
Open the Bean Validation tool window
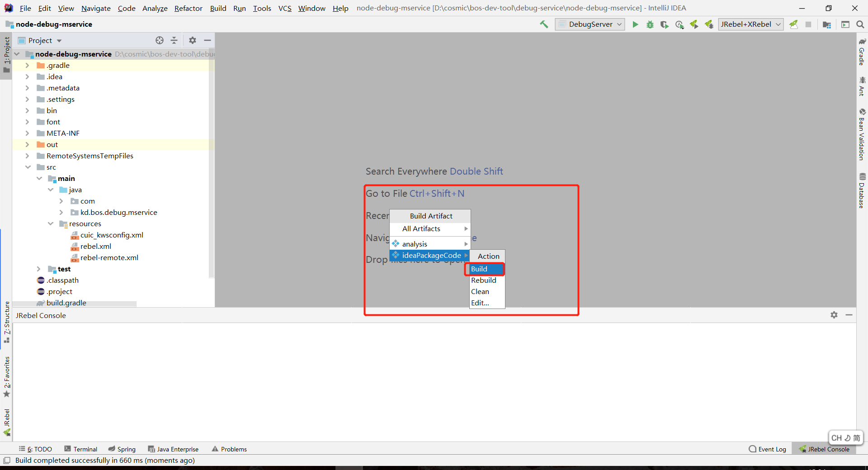(862, 134)
